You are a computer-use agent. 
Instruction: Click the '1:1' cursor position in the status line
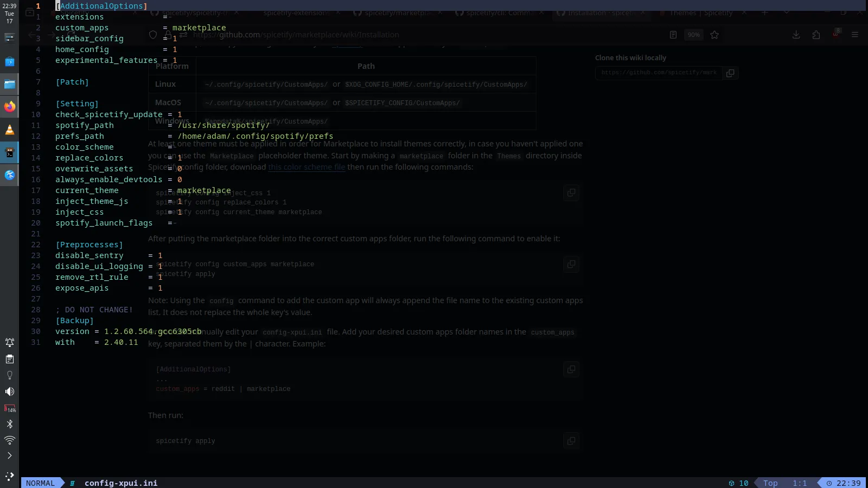tap(800, 483)
